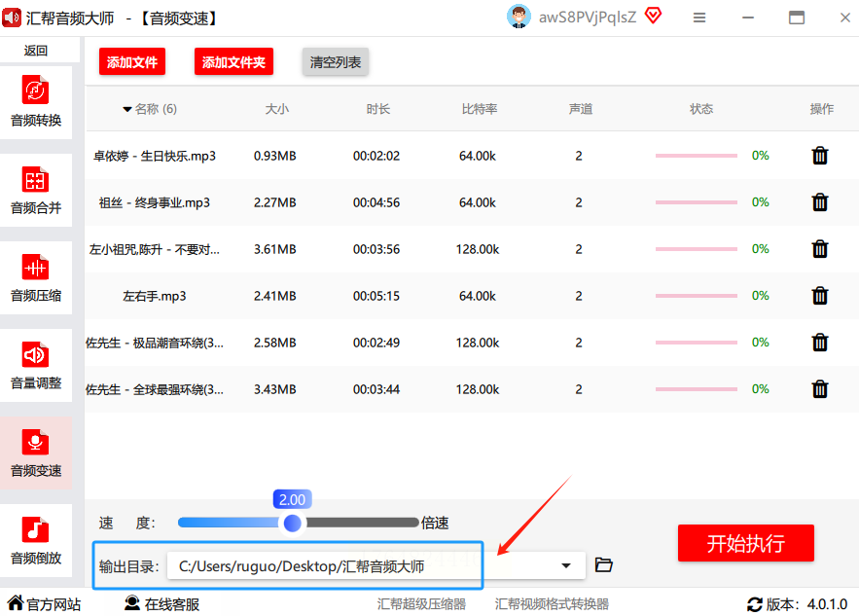Click 开始执行 start button

pos(745,543)
